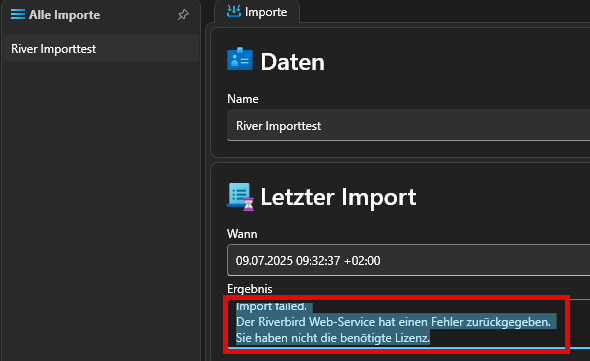Viewport: 590px width, 361px height.
Task: Pin the Alle Importe side panel
Action: click(x=183, y=15)
